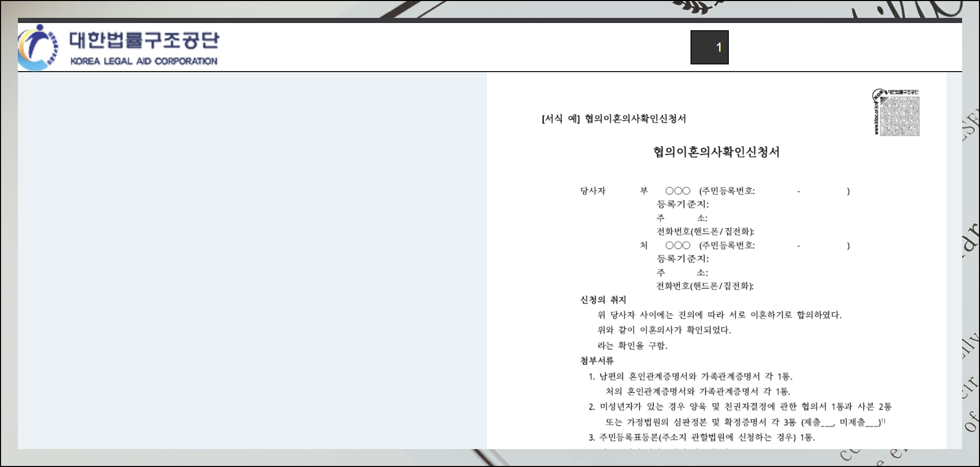Click item 3 주민등록표등본 line
The height and width of the screenshot is (467, 980).
click(x=702, y=437)
